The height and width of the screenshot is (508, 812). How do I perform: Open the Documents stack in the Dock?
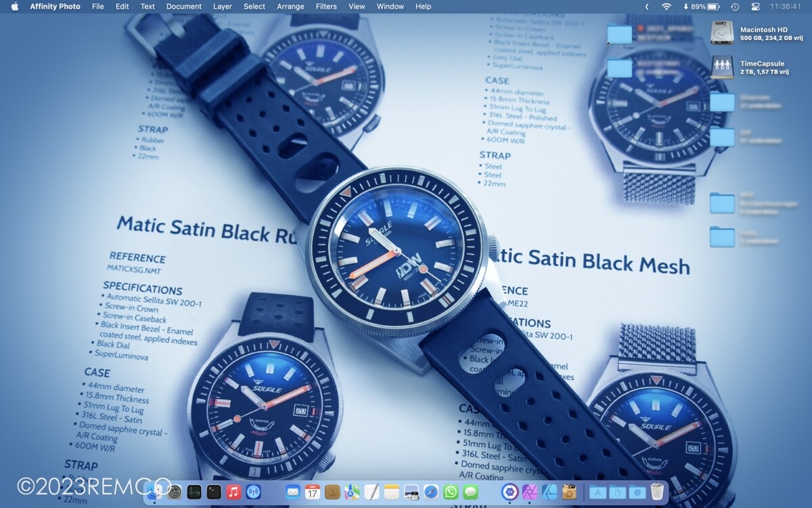point(617,492)
